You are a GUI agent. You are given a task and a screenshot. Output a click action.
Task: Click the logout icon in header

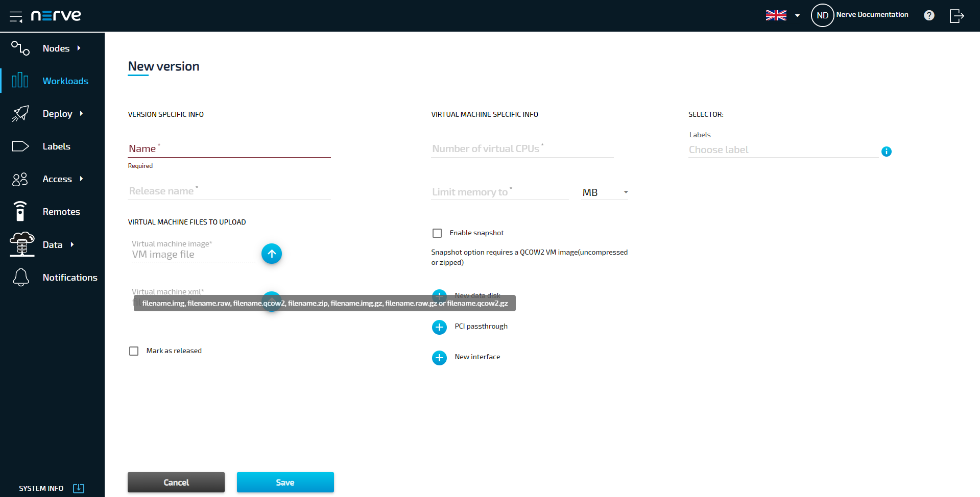point(957,16)
